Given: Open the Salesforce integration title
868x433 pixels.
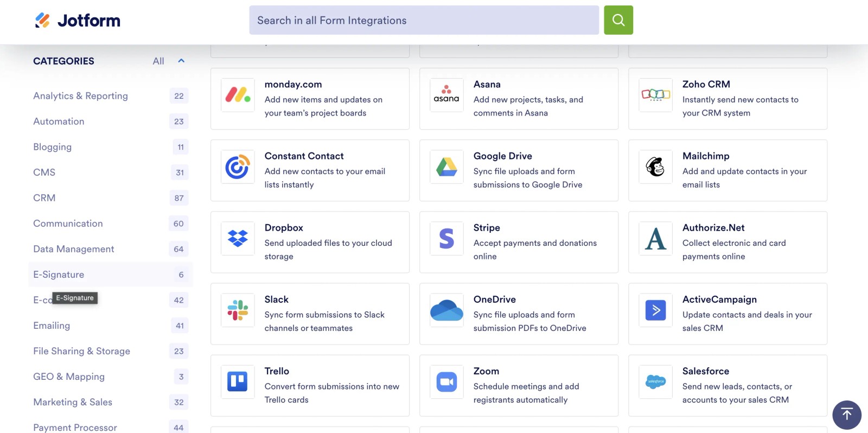Looking at the screenshot, I should (705, 371).
